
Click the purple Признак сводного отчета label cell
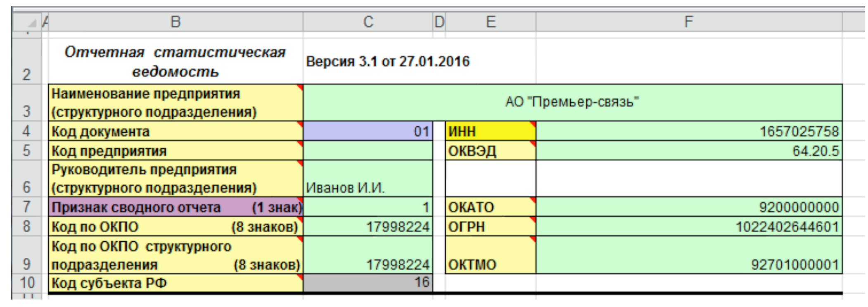tap(175, 207)
